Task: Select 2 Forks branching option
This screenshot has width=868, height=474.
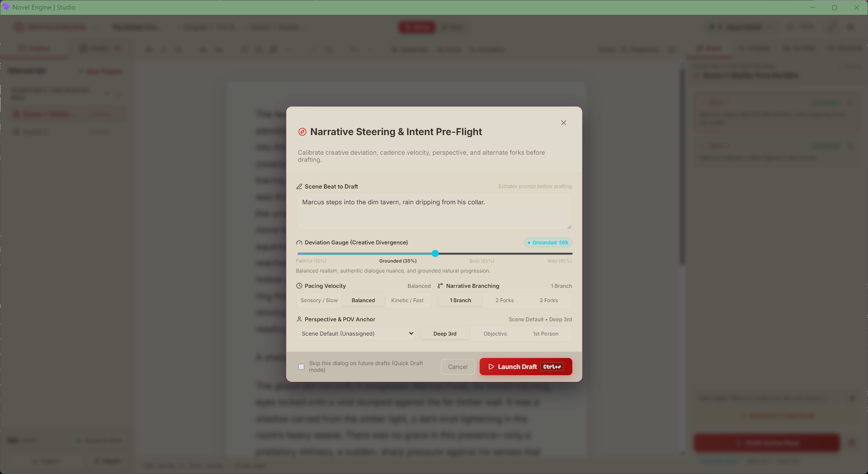Action: (x=504, y=300)
